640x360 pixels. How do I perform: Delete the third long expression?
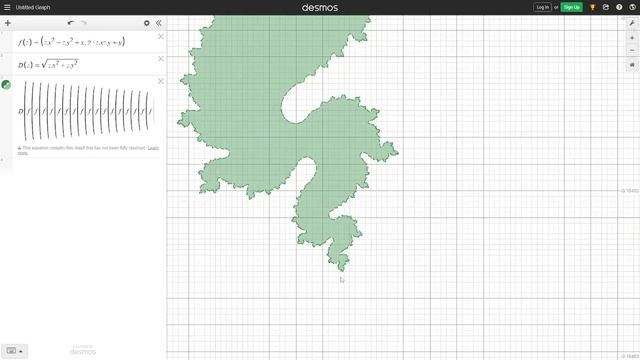coord(161,81)
